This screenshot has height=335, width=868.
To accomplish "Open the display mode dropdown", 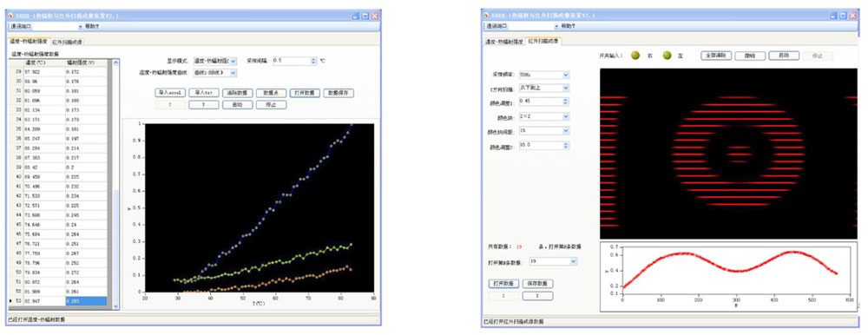I will pyautogui.click(x=233, y=61).
